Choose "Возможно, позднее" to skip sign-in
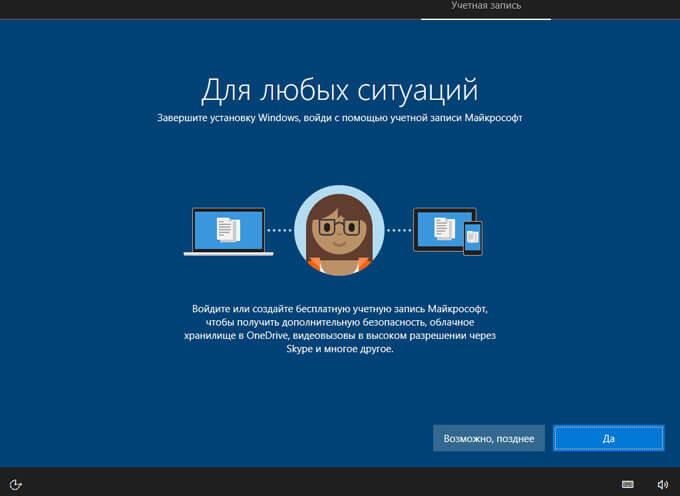 tap(489, 438)
